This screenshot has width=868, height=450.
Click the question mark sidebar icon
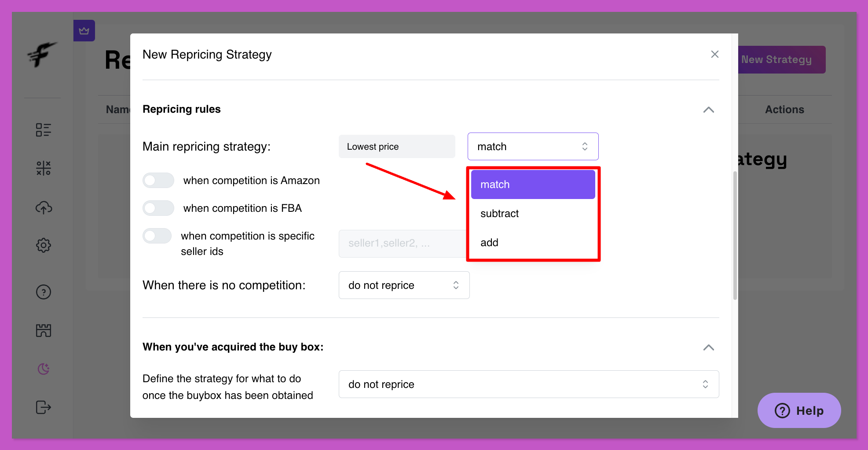coord(44,292)
